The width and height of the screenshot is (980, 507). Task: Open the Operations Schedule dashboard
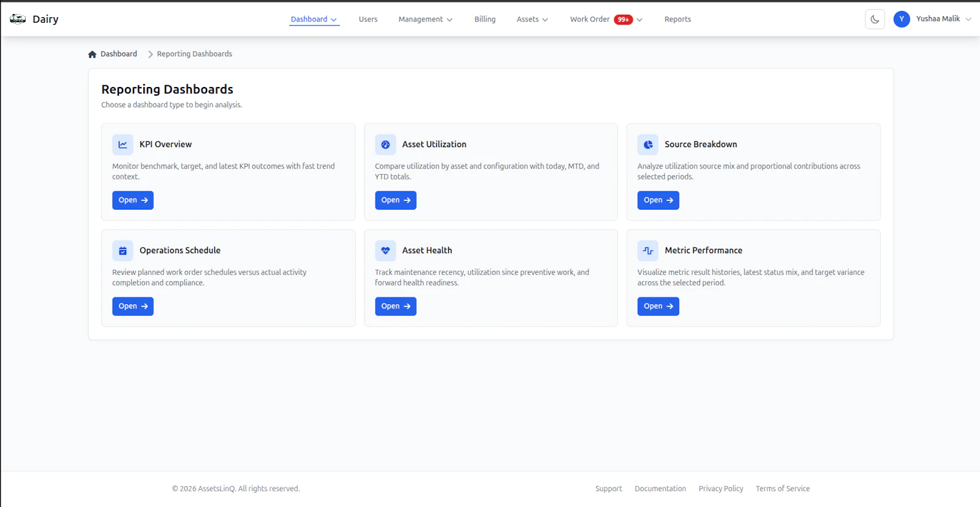(133, 307)
